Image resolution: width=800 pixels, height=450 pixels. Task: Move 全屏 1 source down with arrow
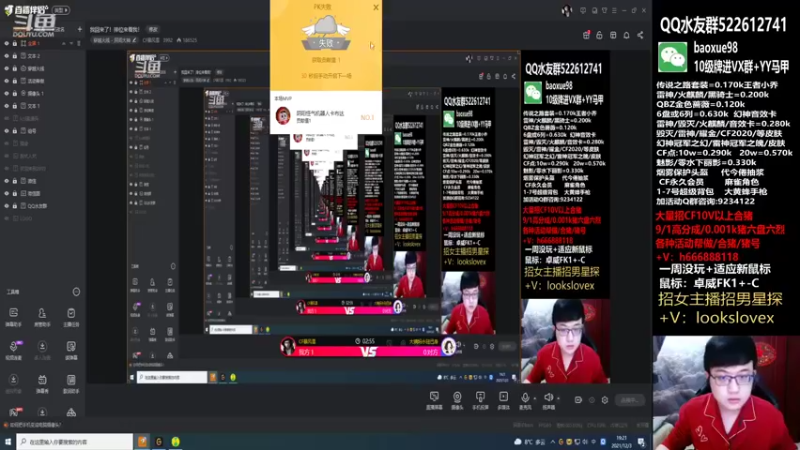[x=70, y=44]
